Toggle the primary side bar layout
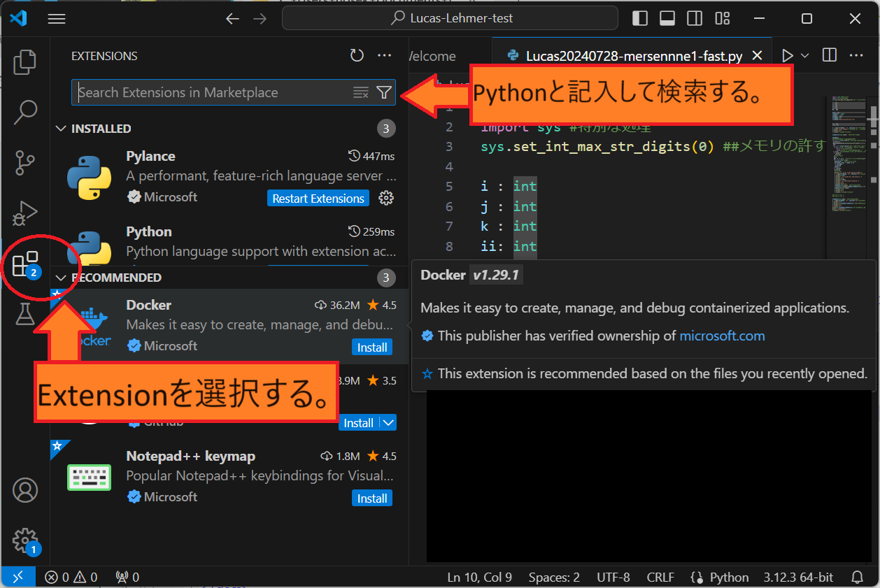Screen dimensions: 880x588 (x=640, y=19)
